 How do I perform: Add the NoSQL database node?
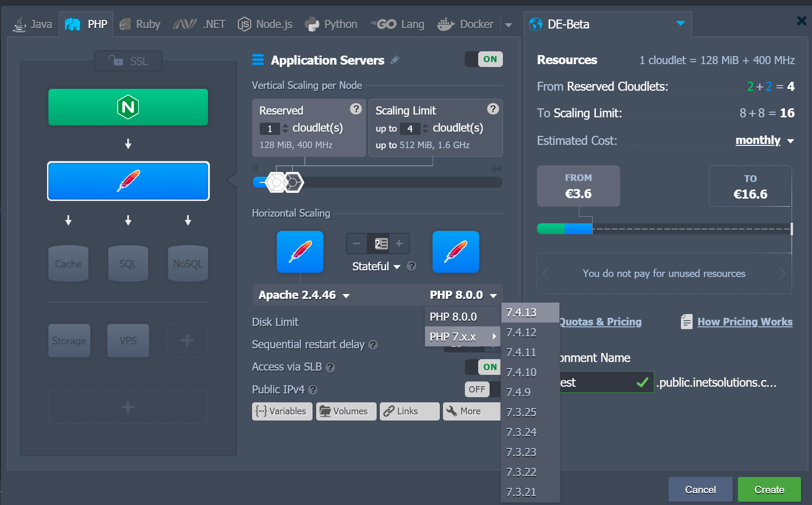[x=188, y=264]
